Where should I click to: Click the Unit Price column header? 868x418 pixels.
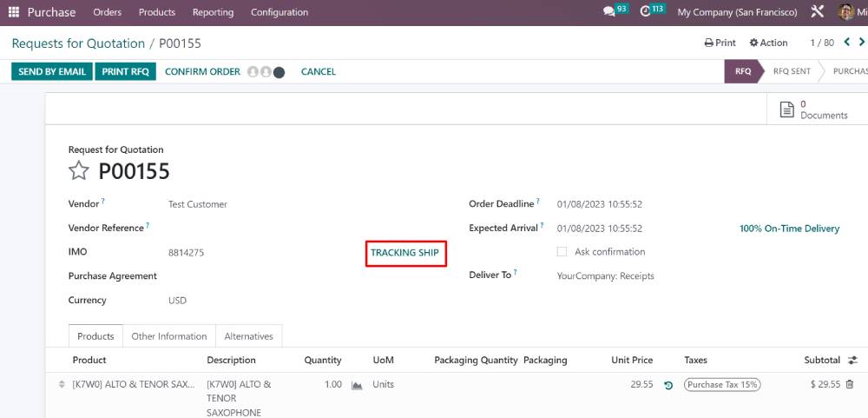pyautogui.click(x=632, y=361)
